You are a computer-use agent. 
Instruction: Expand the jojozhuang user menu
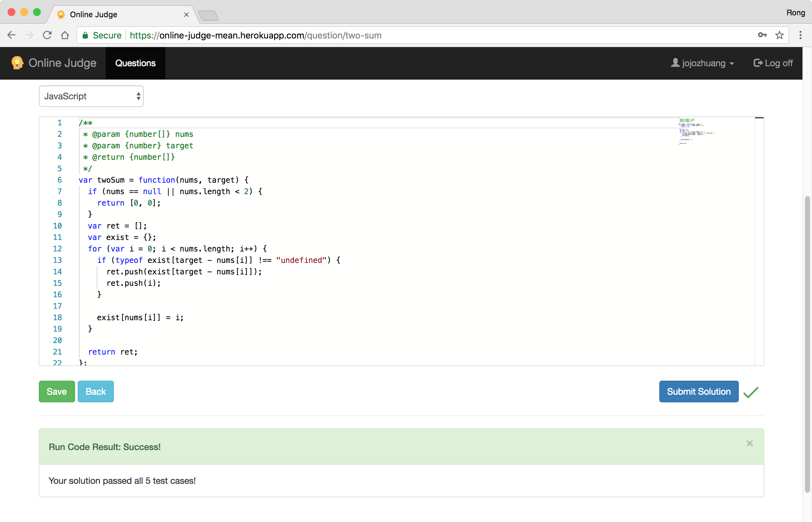703,63
